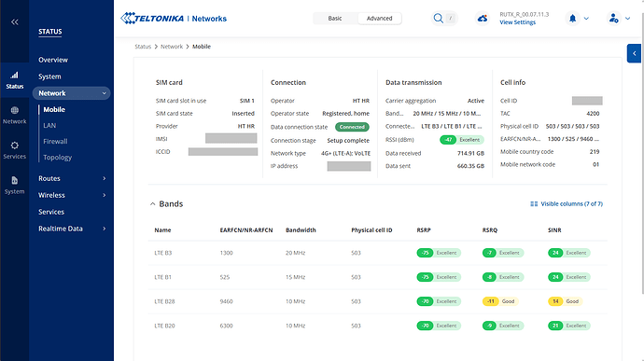This screenshot has width=644, height=361.
Task: Click the LTE B28 band name
Action: click(x=164, y=301)
